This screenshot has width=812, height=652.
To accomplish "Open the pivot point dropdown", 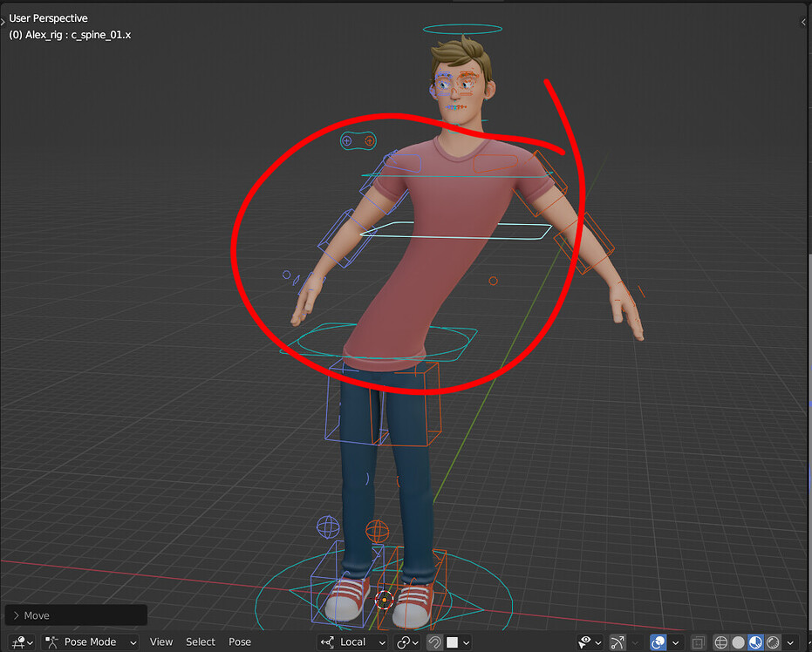I will [407, 642].
